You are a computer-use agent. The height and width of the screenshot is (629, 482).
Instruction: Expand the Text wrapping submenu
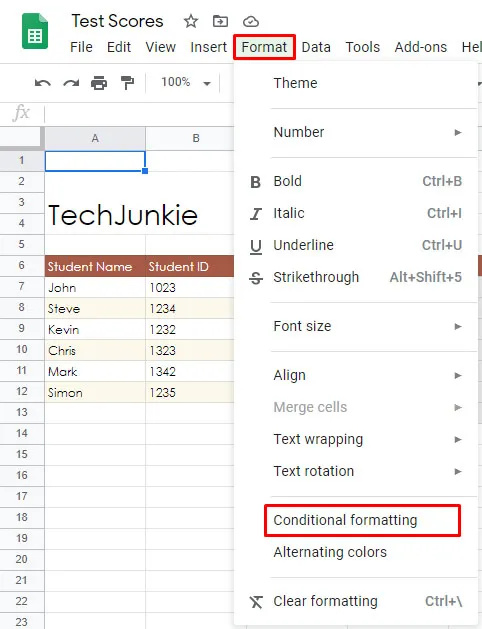click(355, 439)
